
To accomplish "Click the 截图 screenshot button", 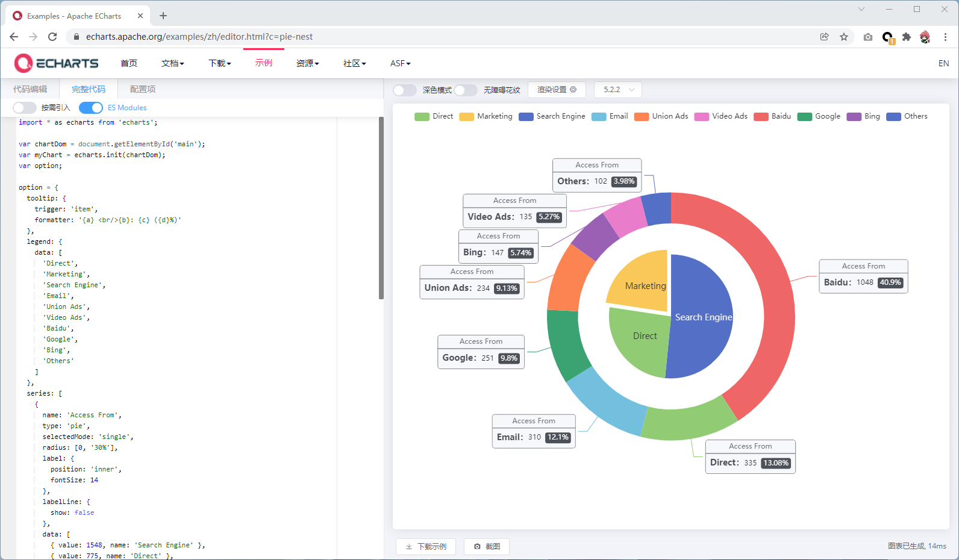I will coord(487,546).
